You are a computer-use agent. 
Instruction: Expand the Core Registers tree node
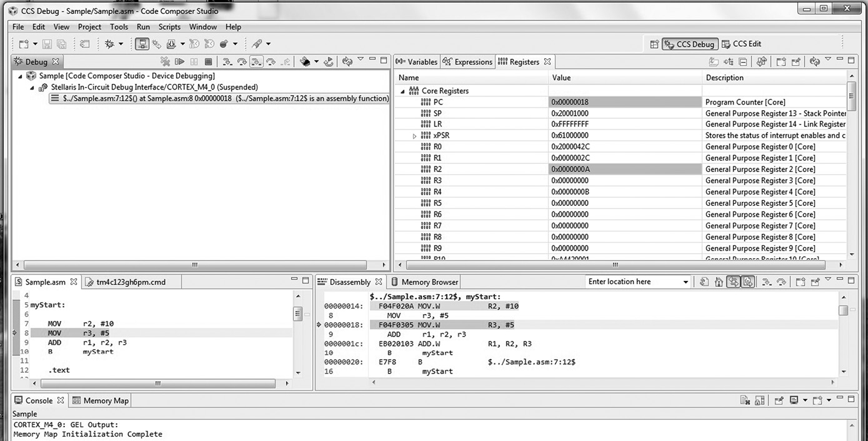(403, 91)
